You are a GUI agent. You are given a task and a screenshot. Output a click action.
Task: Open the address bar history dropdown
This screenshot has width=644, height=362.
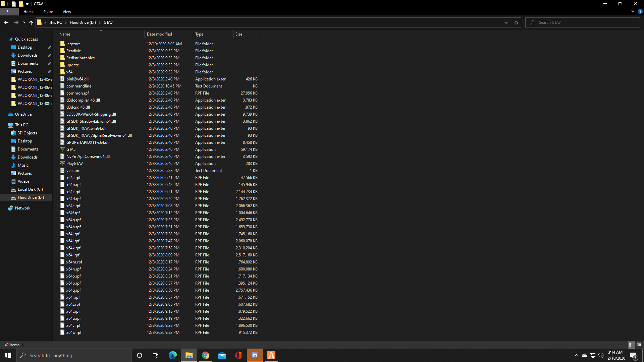(x=506, y=22)
